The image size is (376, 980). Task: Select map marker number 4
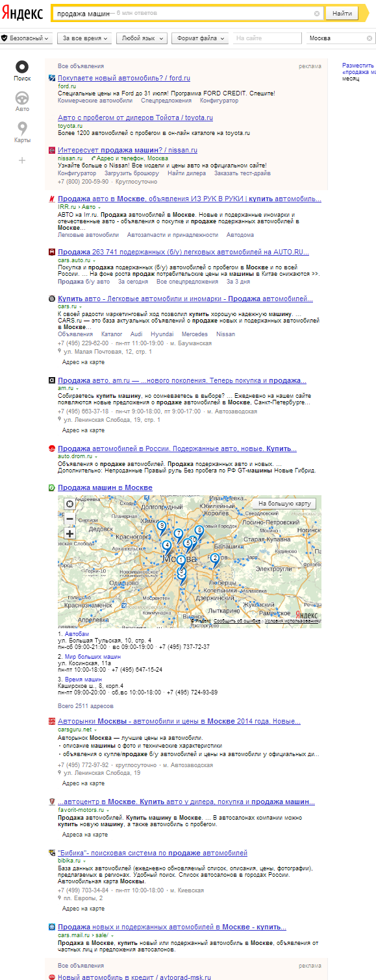(x=167, y=545)
